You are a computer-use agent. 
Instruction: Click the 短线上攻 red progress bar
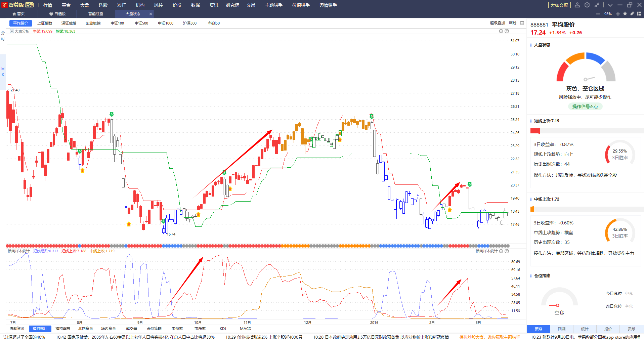pos(535,131)
